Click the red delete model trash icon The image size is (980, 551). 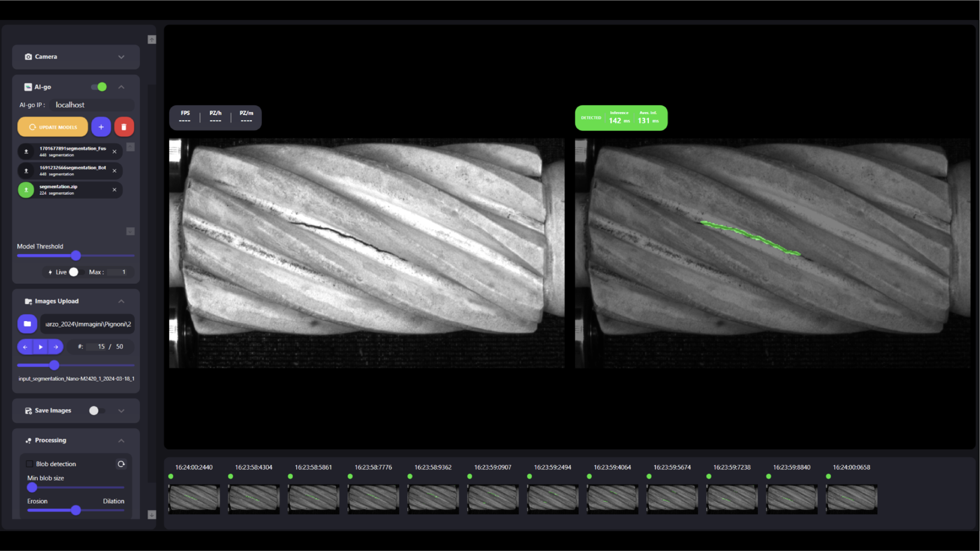tap(124, 127)
